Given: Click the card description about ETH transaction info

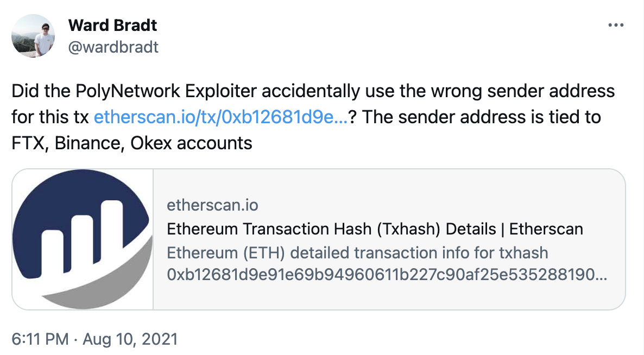Looking at the screenshot, I should coord(357,253).
